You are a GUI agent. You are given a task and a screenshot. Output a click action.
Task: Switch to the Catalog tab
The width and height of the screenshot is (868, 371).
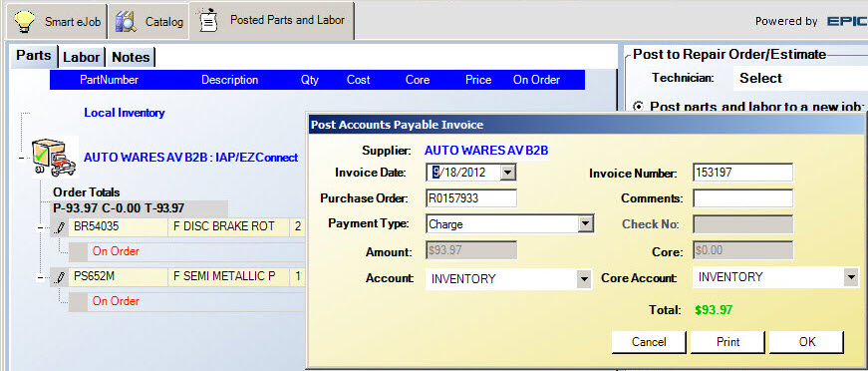(x=148, y=22)
